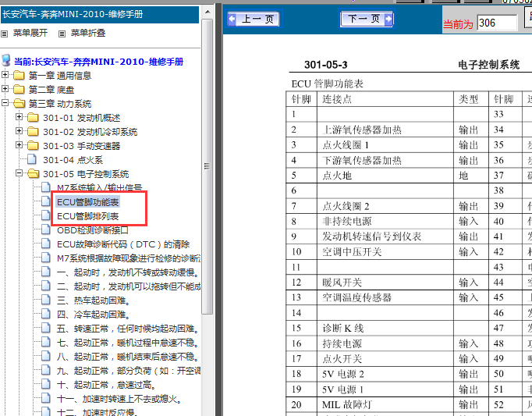Image resolution: width=532 pixels, height=416 pixels.
Task: Click folder icon of 第二章 底盘
Action: (x=19, y=89)
